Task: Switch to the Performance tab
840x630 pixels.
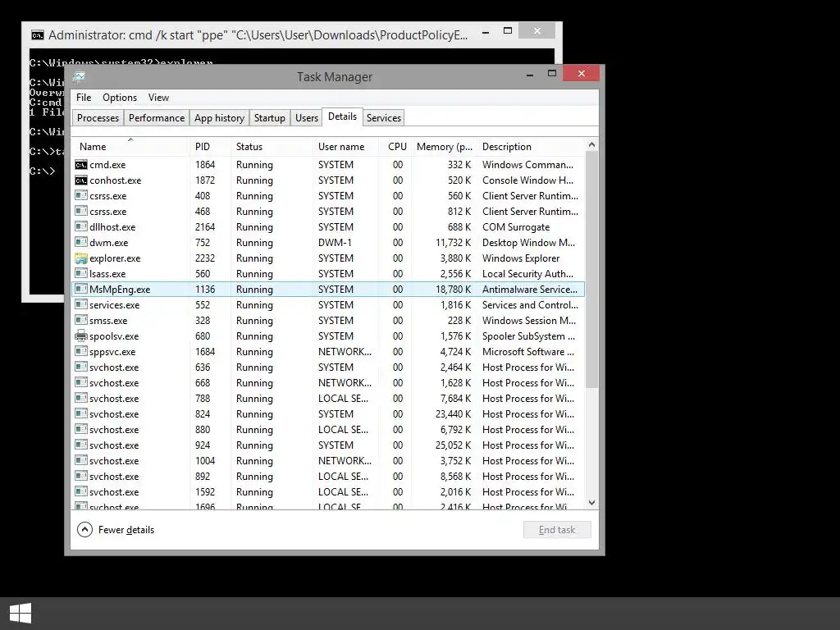Action: click(157, 118)
